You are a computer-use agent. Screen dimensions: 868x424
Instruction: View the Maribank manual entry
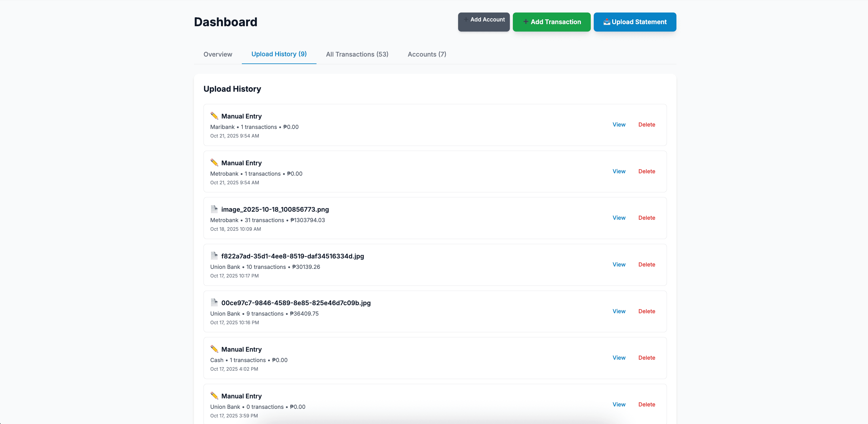click(x=619, y=124)
